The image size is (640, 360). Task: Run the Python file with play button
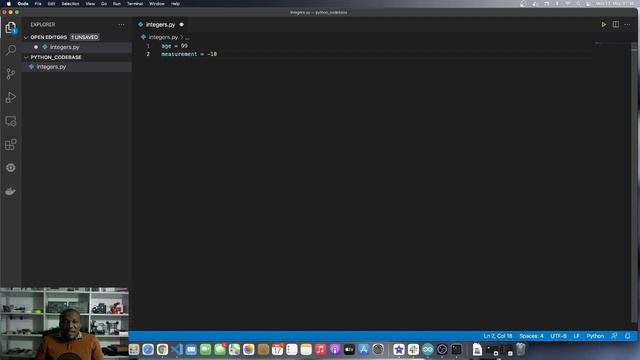pos(603,24)
